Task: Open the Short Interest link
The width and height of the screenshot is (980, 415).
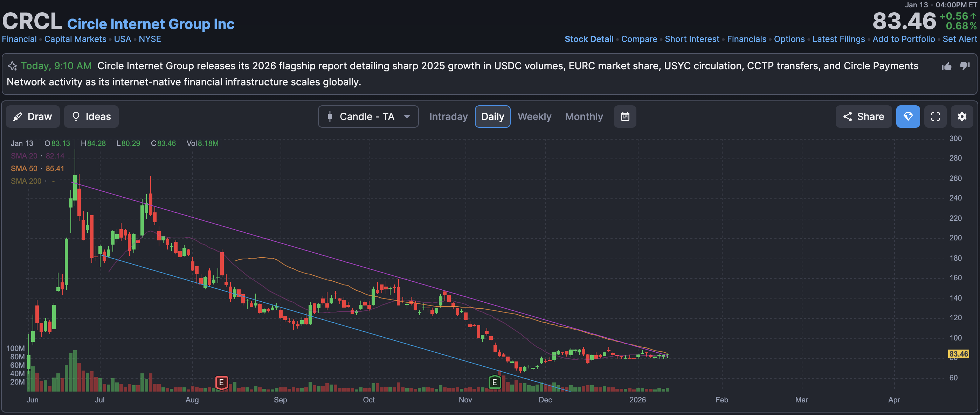Action: point(692,39)
